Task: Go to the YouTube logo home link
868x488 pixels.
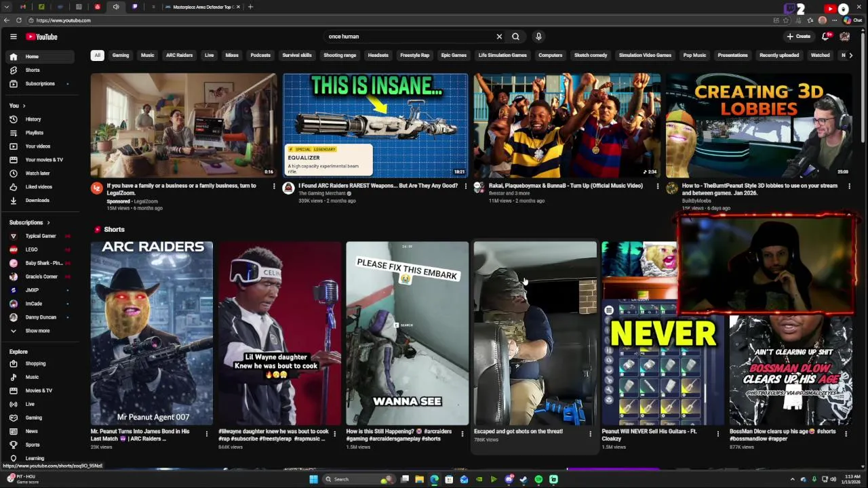Action: coord(42,37)
